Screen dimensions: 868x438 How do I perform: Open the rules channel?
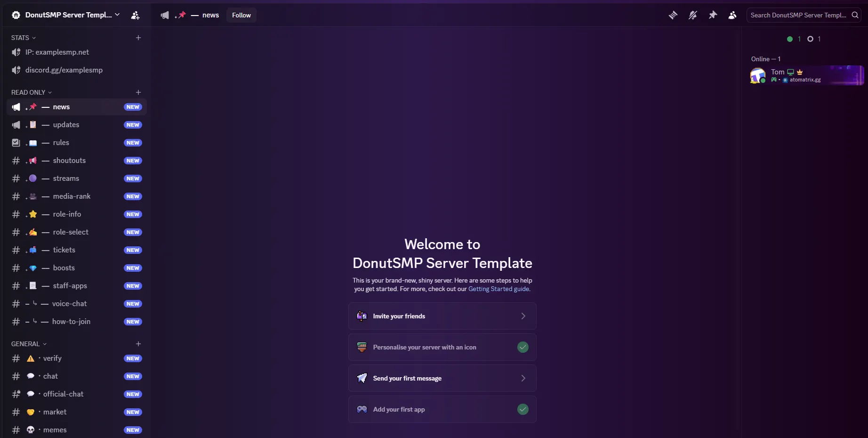[77, 143]
